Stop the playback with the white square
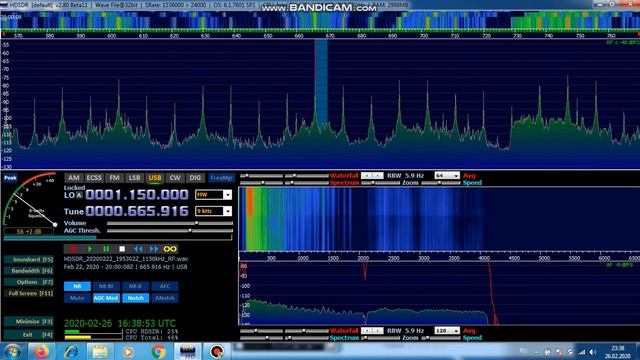The image size is (640, 360). click(122, 249)
